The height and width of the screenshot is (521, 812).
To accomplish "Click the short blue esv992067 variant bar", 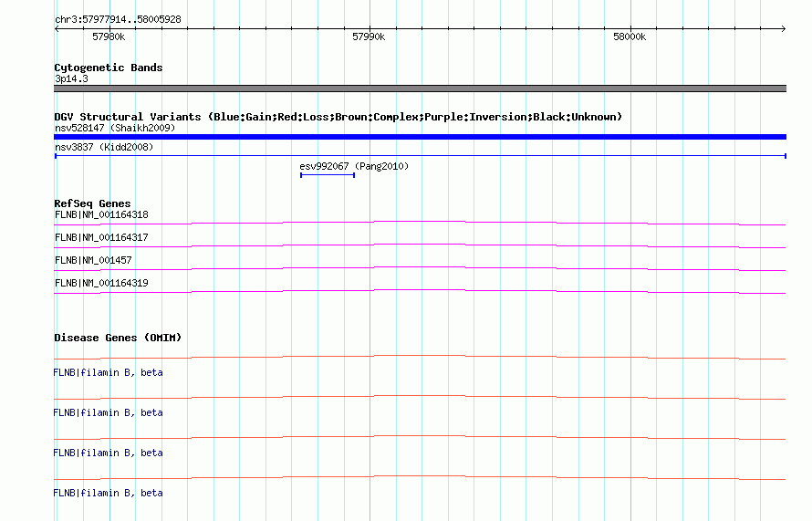I will coord(328,175).
